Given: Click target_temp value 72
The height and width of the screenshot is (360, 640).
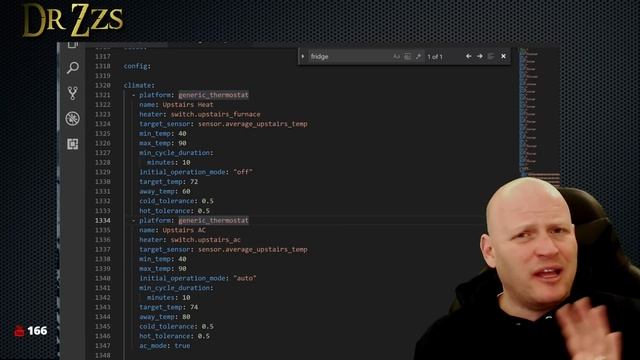Looking at the screenshot, I should [194, 182].
